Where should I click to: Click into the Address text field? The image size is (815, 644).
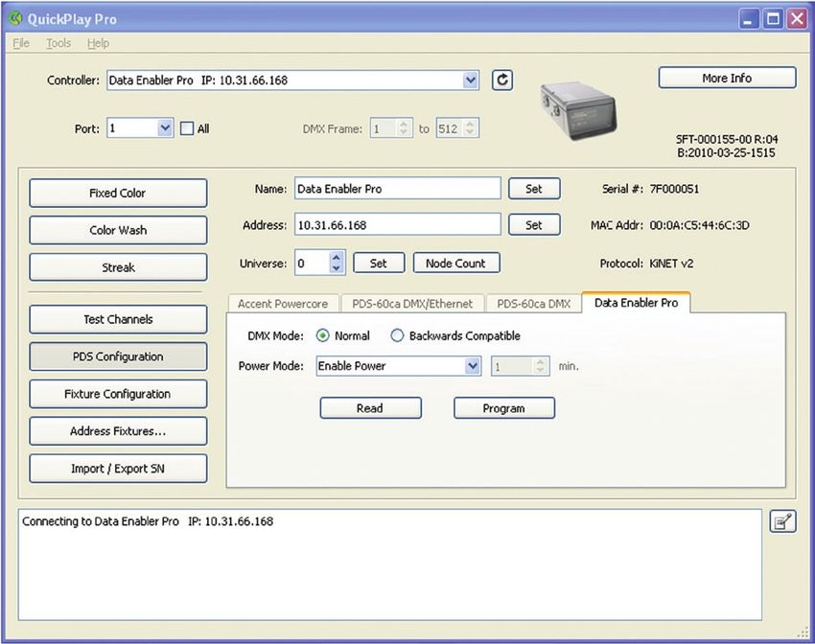tap(398, 225)
